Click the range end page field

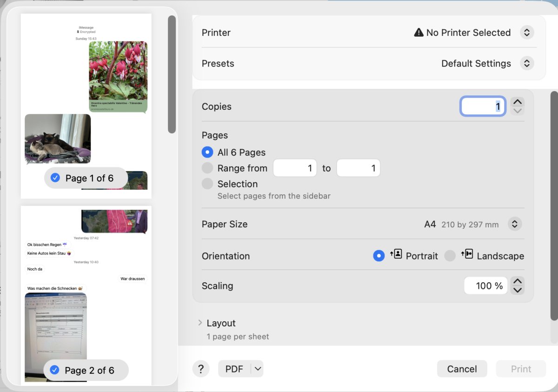pyautogui.click(x=359, y=168)
